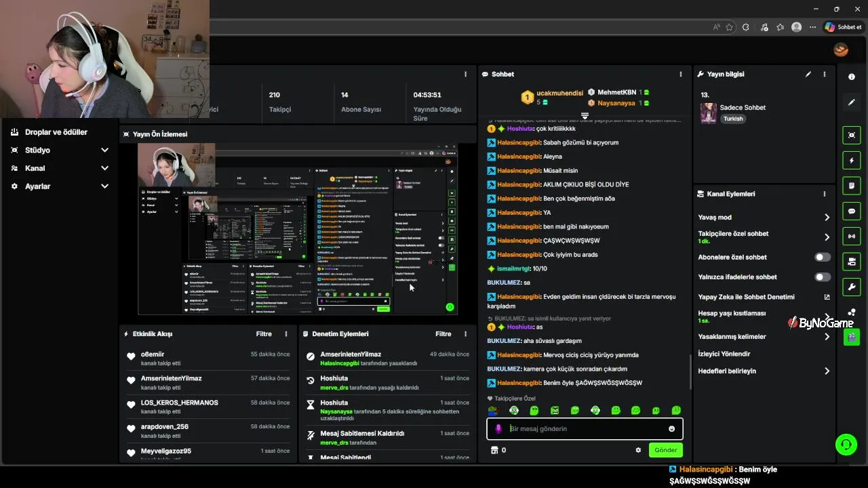Viewport: 868px width, 488px height.
Task: Open the Sohbet panel three-dot menu
Action: point(681,75)
